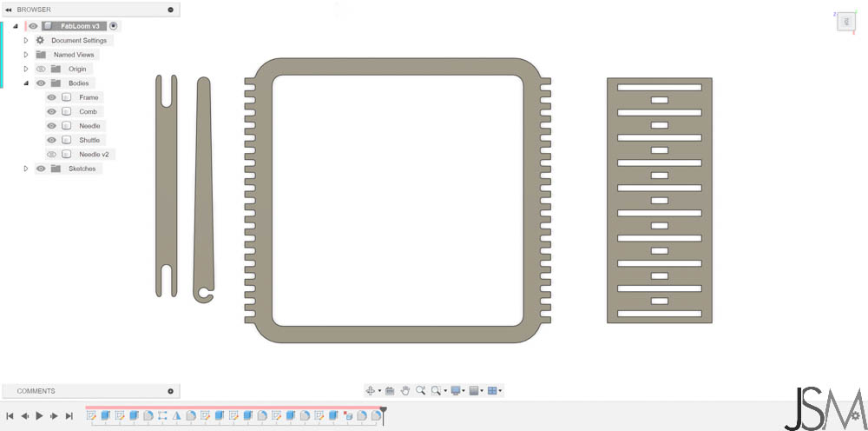Activate FabLoom v3 component radio button
This screenshot has width=868, height=431.
(114, 26)
